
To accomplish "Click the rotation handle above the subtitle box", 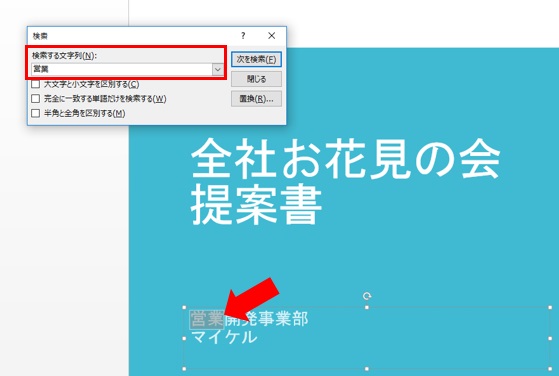I will (367, 296).
